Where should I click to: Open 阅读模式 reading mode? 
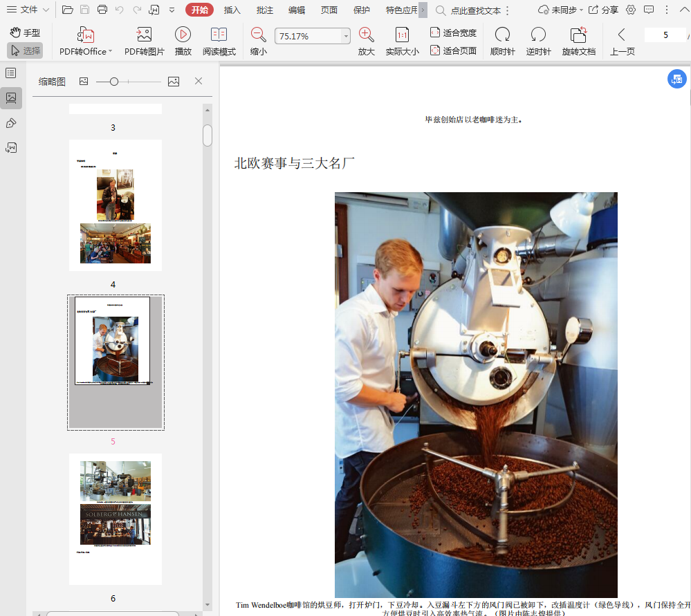(x=219, y=35)
